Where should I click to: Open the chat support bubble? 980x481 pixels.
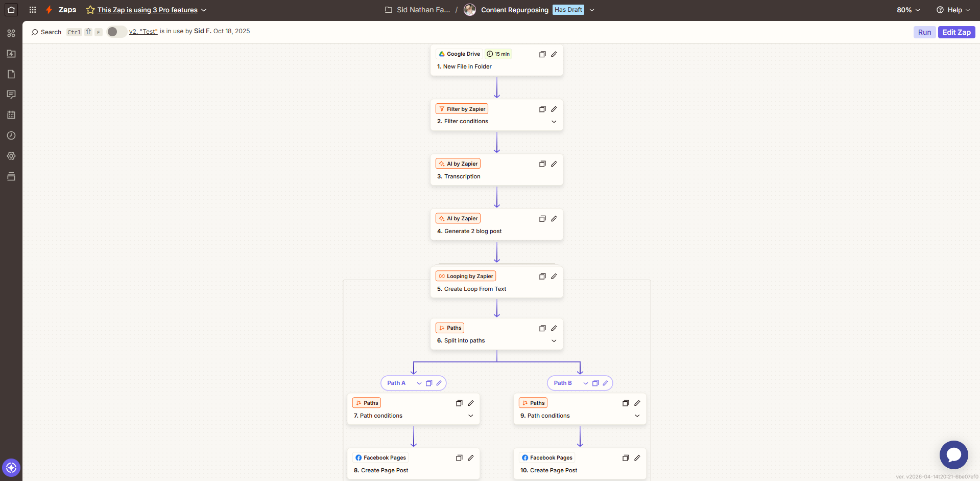(953, 454)
